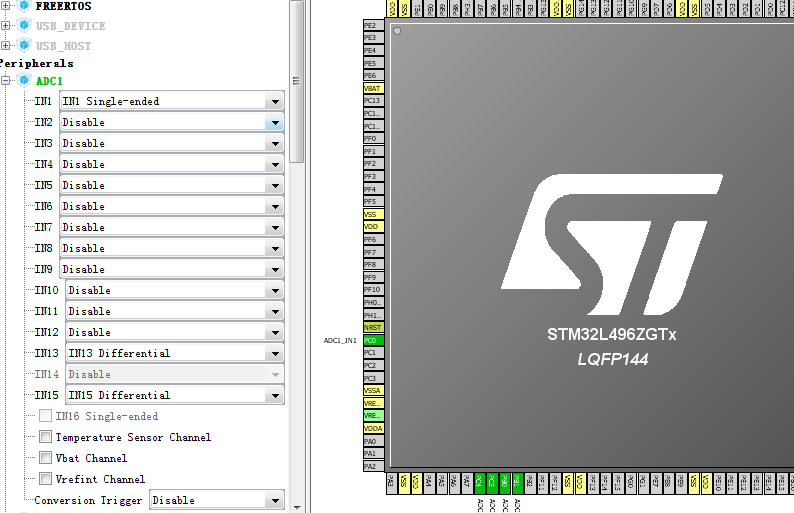Open the IN7 dropdown

point(172,227)
